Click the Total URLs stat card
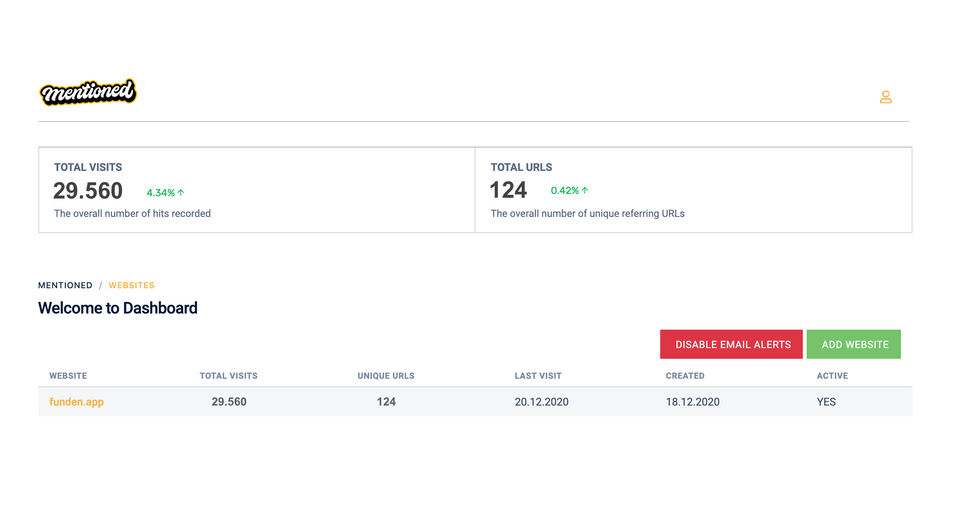Image resolution: width=960 pixels, height=509 pixels. 693,190
